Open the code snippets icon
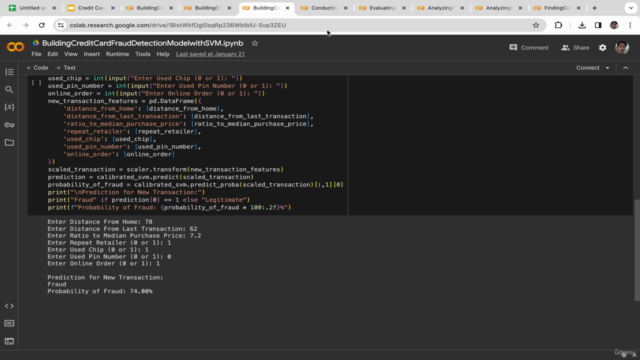Screen dimensions: 640x360 click(x=9, y=306)
